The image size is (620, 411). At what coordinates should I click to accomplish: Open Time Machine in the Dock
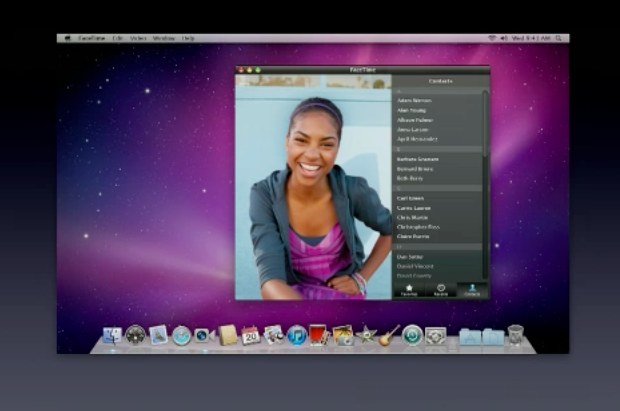(412, 335)
